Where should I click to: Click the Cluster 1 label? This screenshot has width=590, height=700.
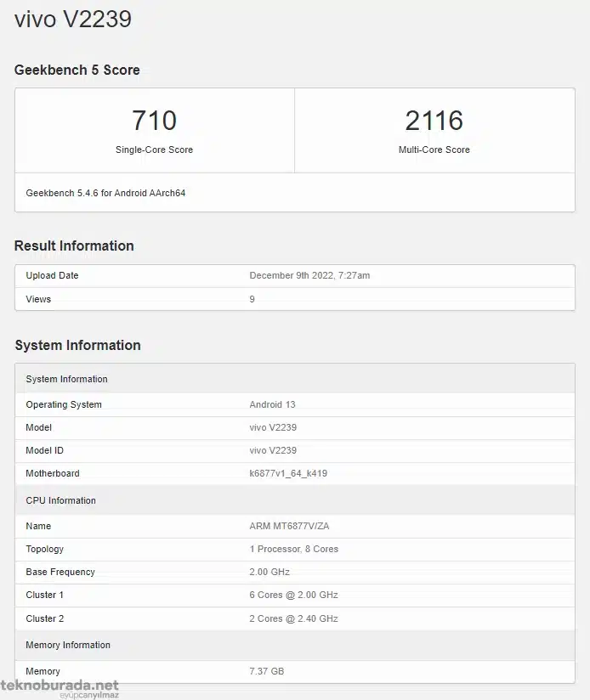pos(45,596)
